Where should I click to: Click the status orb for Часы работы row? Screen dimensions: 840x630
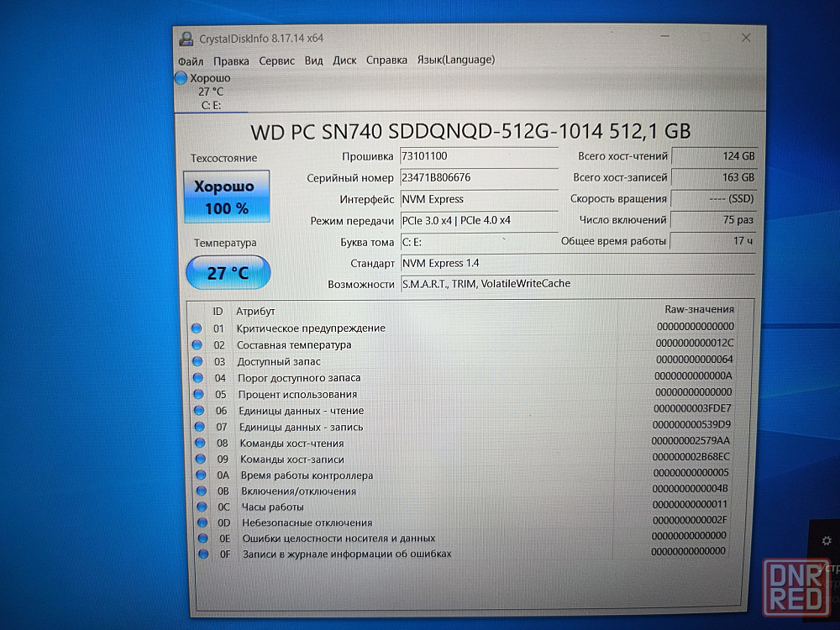click(x=201, y=507)
